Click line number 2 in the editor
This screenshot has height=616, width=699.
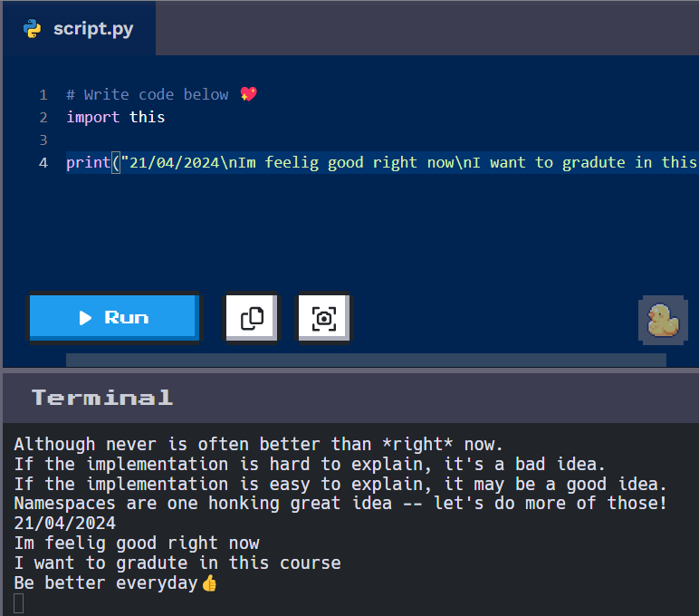43,118
